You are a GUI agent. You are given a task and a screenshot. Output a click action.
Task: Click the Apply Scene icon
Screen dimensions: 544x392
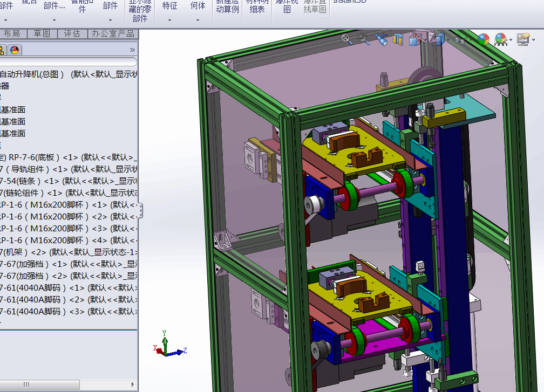[500, 39]
